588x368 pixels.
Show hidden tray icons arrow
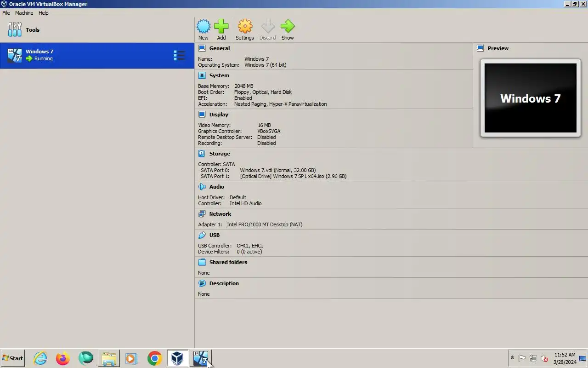tap(513, 358)
